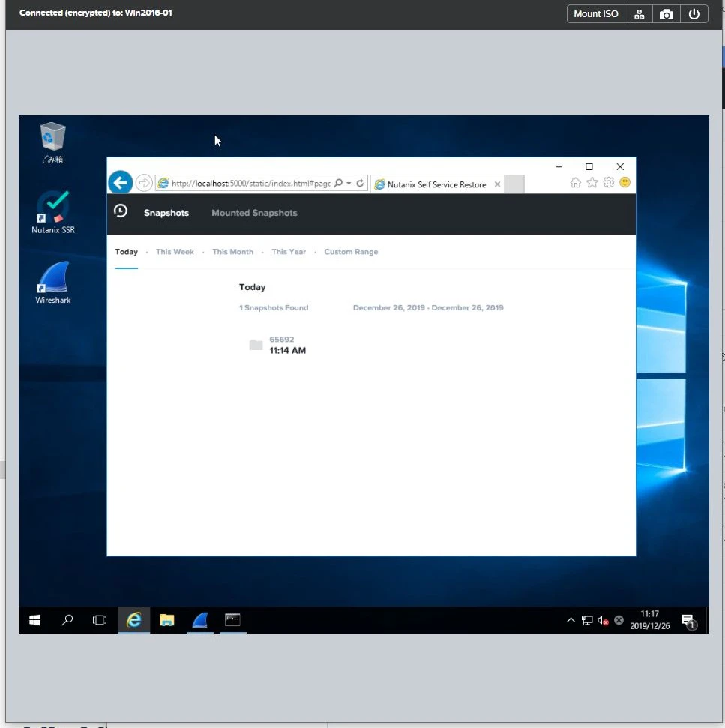Select the This Month filter
Screen dimensions: 725x728
pyautogui.click(x=232, y=252)
